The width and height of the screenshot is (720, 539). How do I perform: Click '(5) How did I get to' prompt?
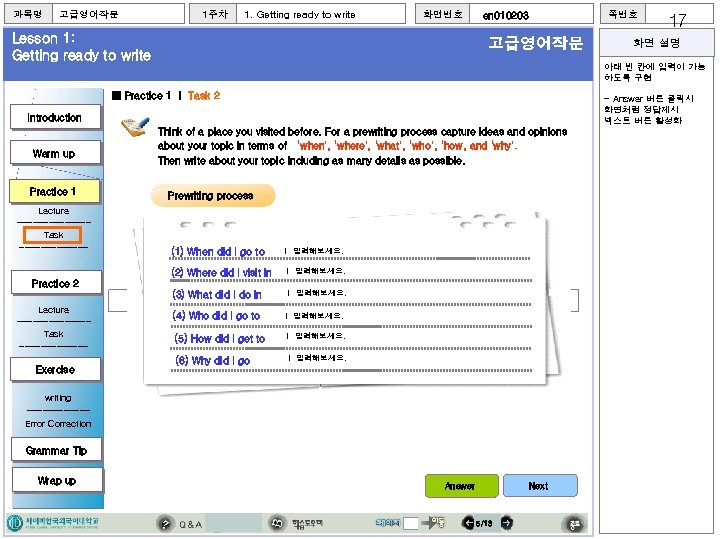pos(219,338)
